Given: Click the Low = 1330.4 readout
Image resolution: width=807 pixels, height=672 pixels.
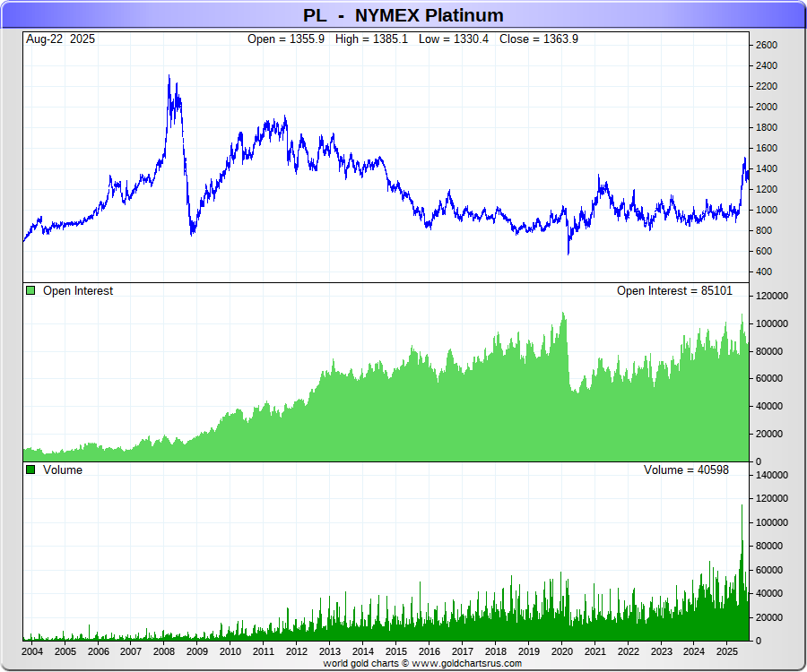Looking at the screenshot, I should coord(454,39).
